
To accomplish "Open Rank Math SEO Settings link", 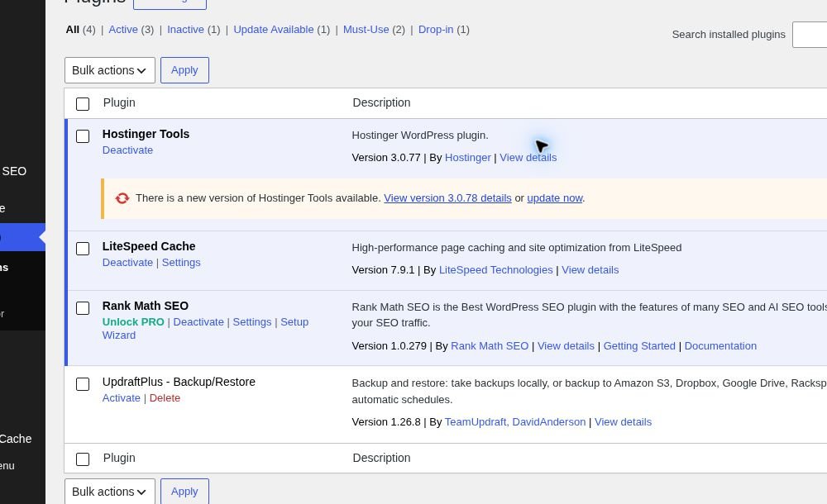I will (x=252, y=322).
